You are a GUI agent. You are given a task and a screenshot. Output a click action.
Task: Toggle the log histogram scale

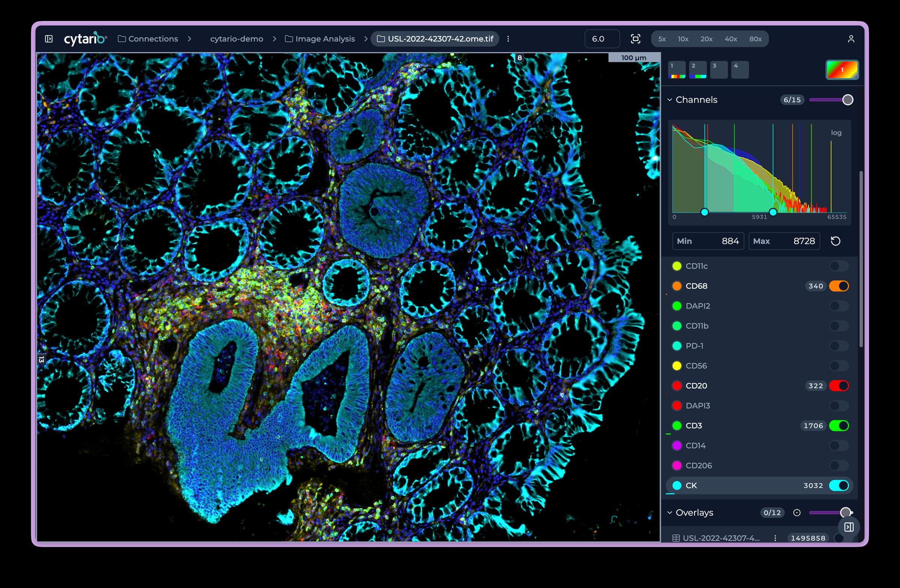[836, 133]
